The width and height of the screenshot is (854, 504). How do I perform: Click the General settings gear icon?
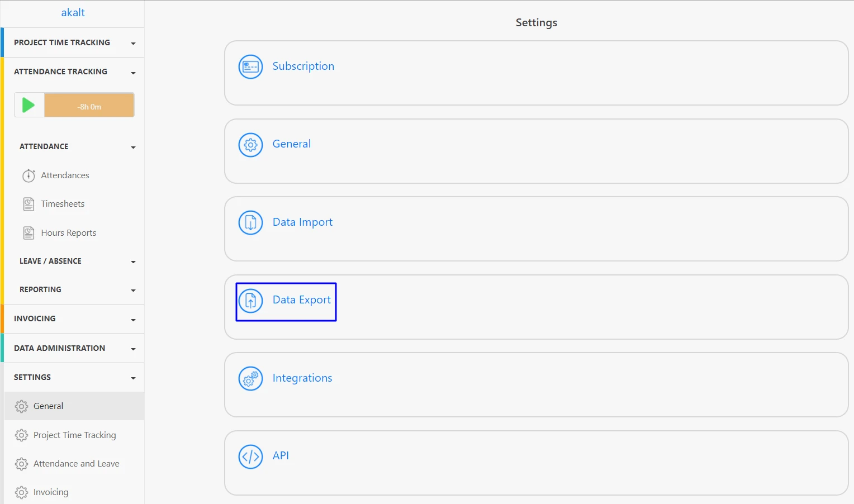[x=250, y=145]
